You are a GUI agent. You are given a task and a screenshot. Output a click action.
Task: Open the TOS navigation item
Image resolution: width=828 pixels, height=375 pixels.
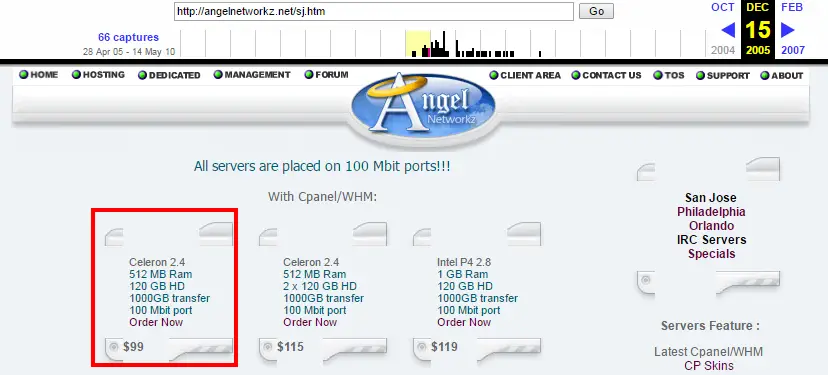(x=669, y=76)
